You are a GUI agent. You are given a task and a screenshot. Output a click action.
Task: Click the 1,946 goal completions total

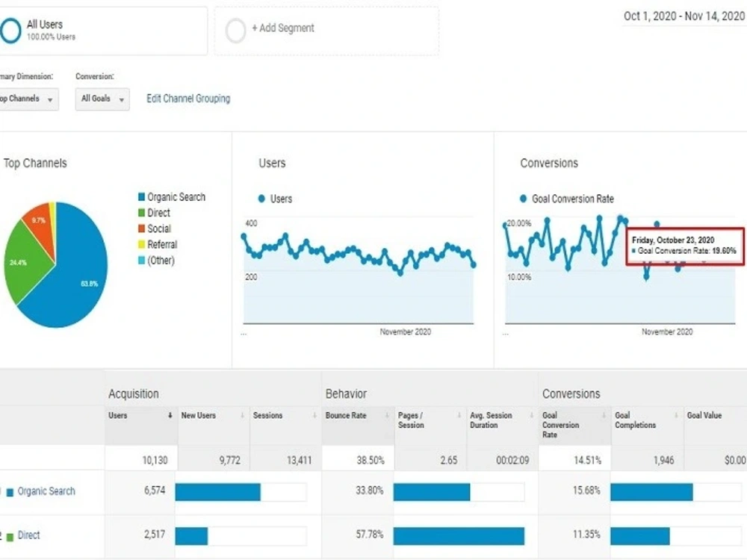click(x=663, y=460)
